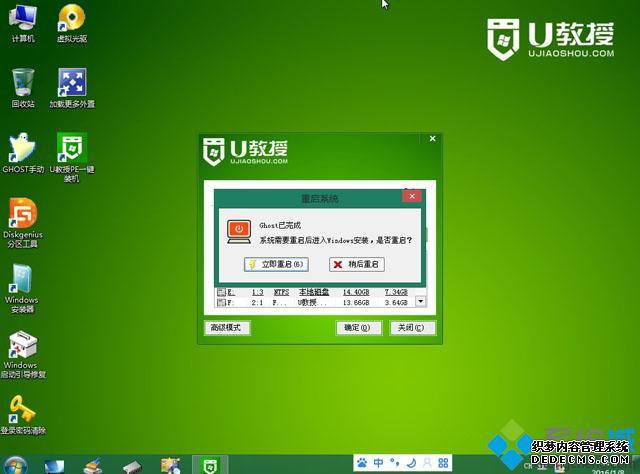Toggle the moon half-width icon in IME bar

point(411,463)
